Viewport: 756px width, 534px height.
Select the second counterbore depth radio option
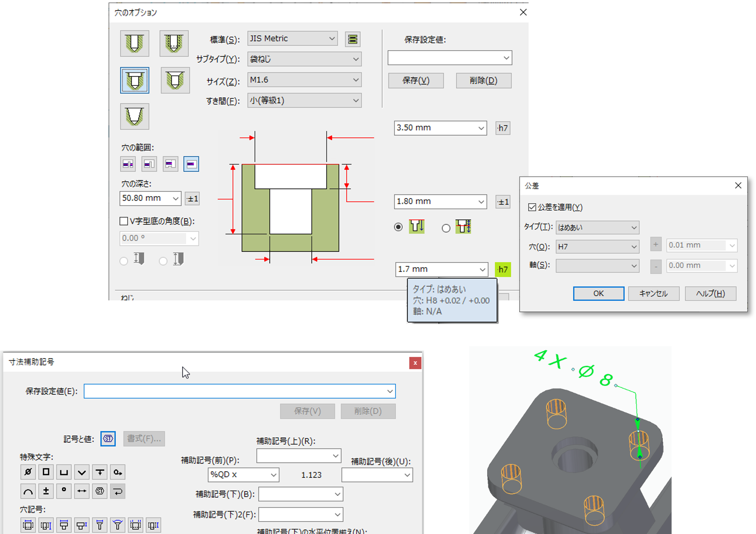(x=446, y=228)
